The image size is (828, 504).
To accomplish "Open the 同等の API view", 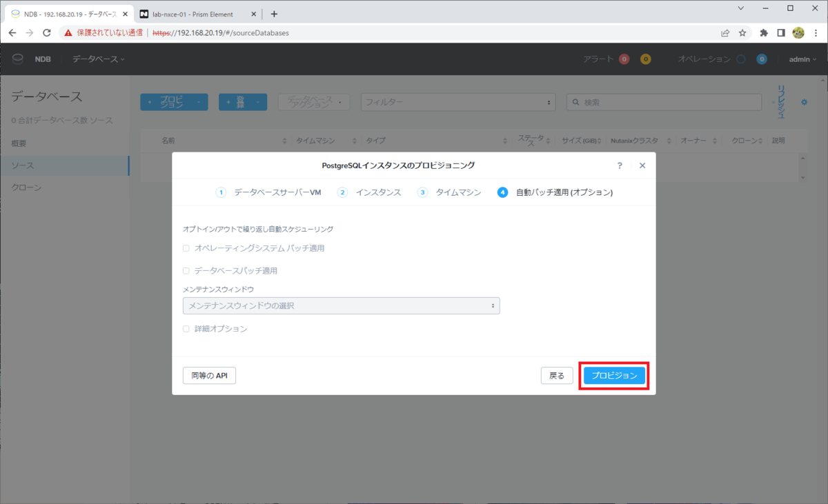I will (209, 376).
